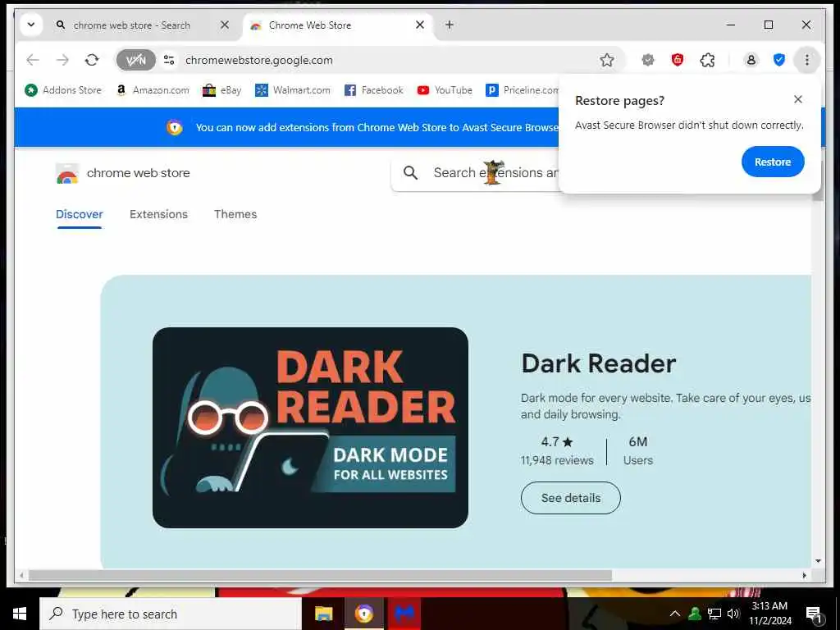Screen dimensions: 840x630
Task: Open File Explorer from the taskbar
Action: [323, 614]
